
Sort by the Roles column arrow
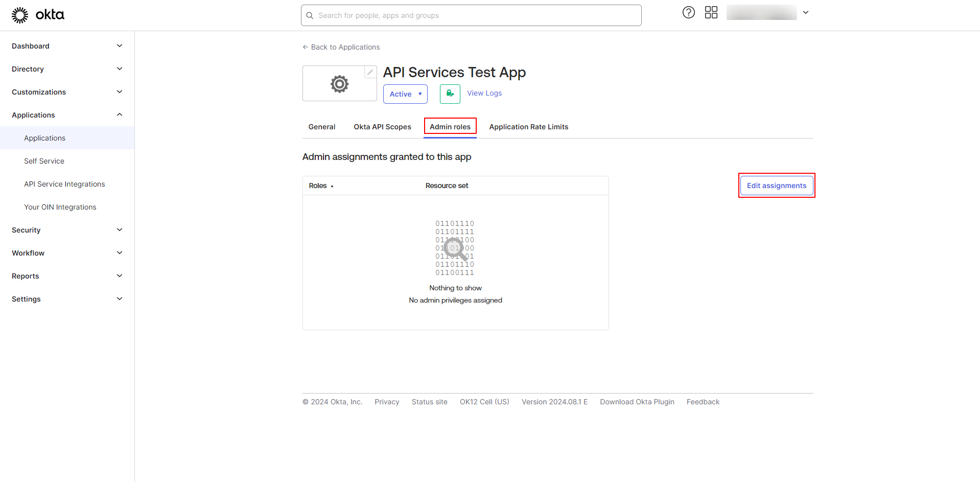coord(332,186)
